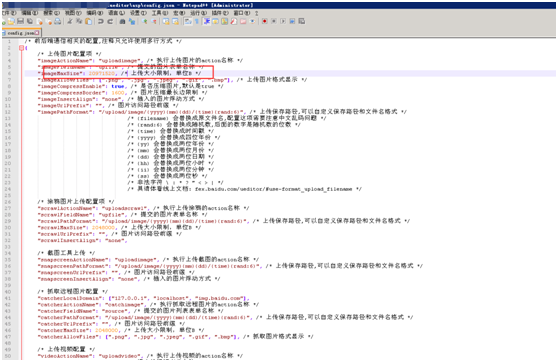The height and width of the screenshot is (362, 558).
Task: Open the Replace toolbar icon
Action: [132, 21]
